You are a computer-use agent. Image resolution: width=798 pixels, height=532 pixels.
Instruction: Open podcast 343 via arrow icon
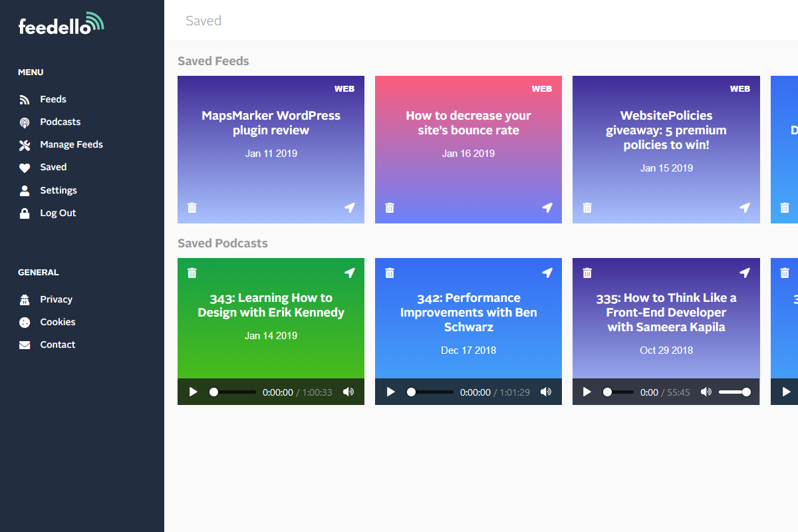[x=350, y=273]
